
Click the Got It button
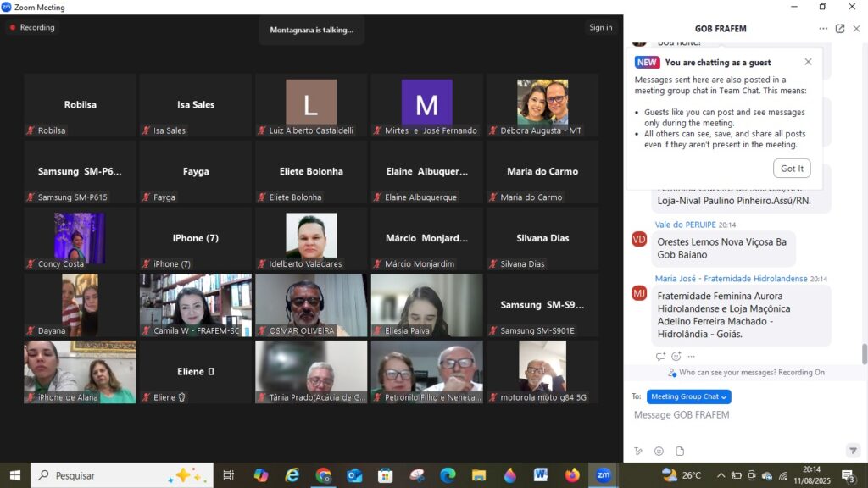click(792, 169)
